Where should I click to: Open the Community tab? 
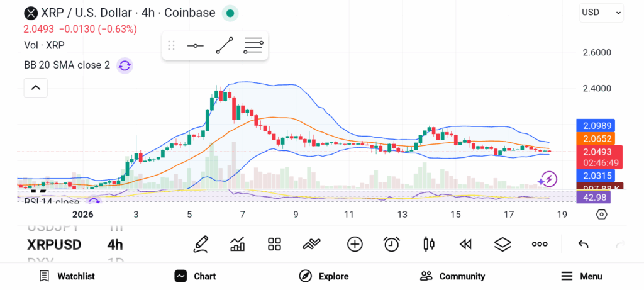coord(452,276)
